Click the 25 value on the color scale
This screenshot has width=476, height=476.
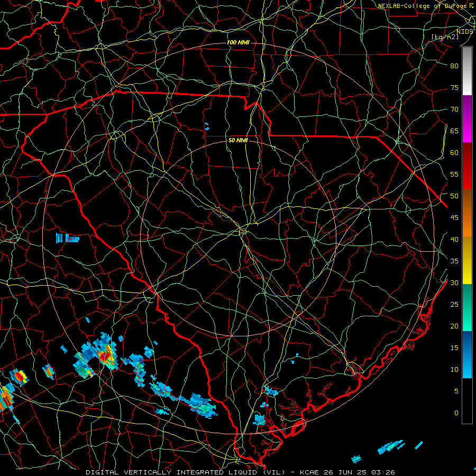(x=454, y=305)
